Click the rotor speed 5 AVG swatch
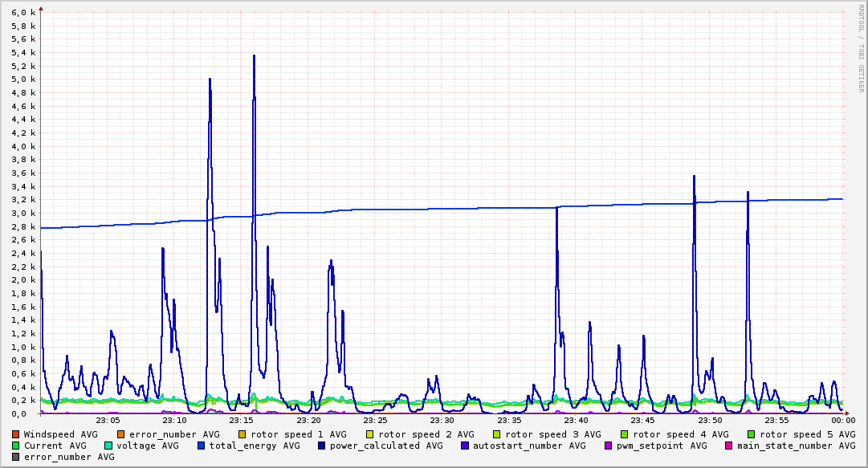The image size is (868, 468). click(x=752, y=435)
